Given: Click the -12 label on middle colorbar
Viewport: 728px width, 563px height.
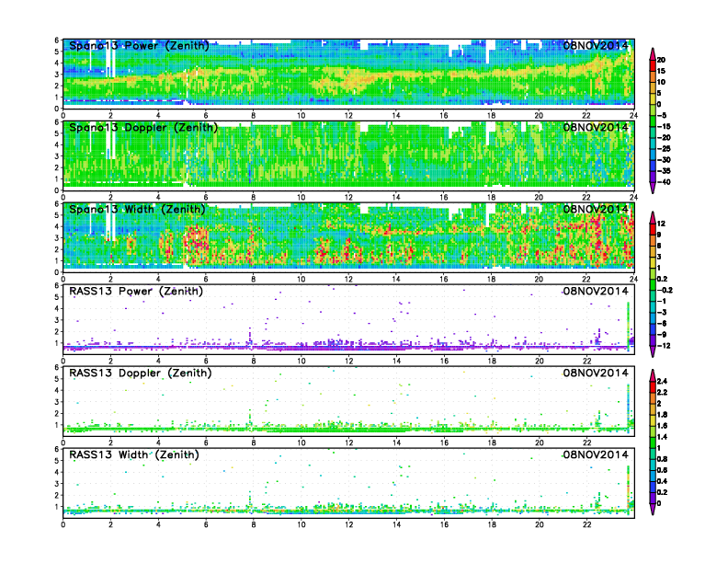Looking at the screenshot, I should coord(664,346).
